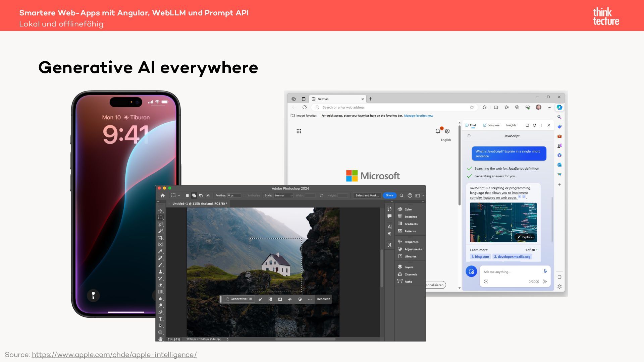Toggle the Anti-alias checkbox
This screenshot has width=644, height=362.
(245, 195)
